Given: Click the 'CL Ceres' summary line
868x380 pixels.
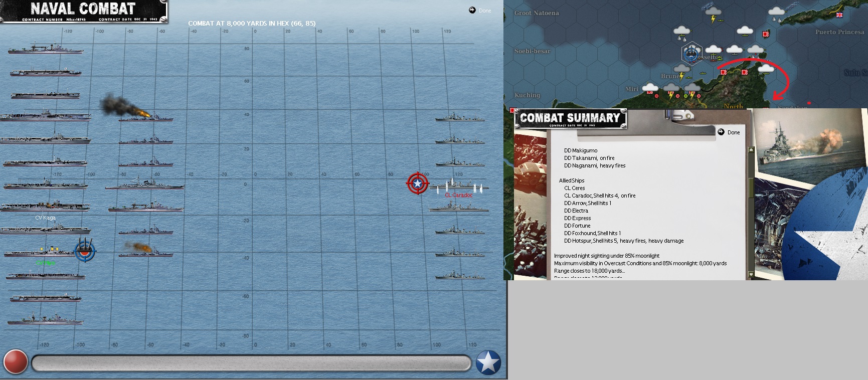Looking at the screenshot, I should point(575,188).
